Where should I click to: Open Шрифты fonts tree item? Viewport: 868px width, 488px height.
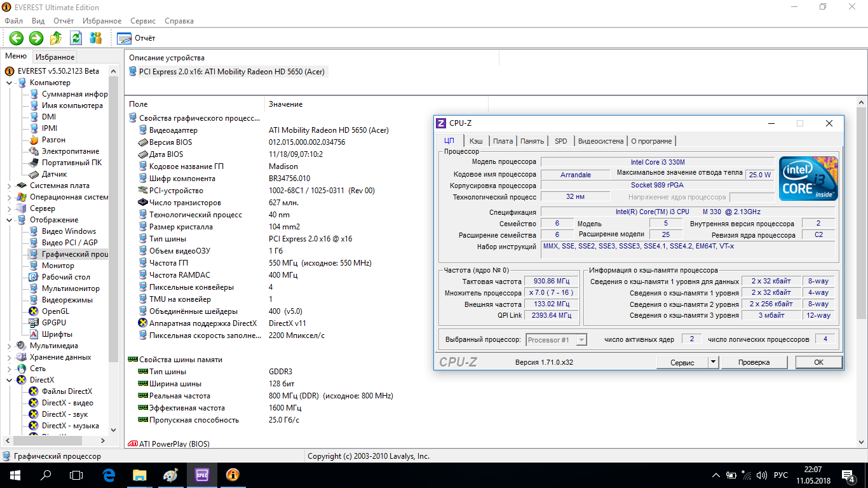(51, 334)
